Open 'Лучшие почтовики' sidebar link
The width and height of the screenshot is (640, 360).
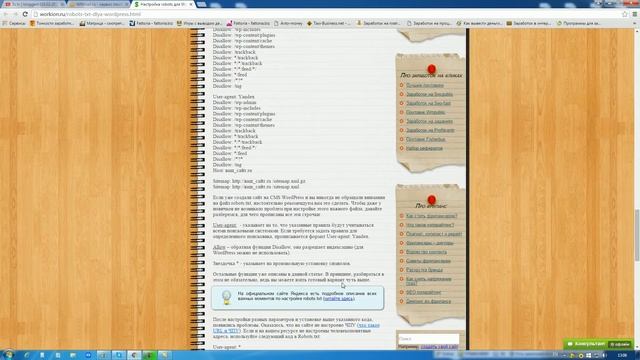[424, 85]
